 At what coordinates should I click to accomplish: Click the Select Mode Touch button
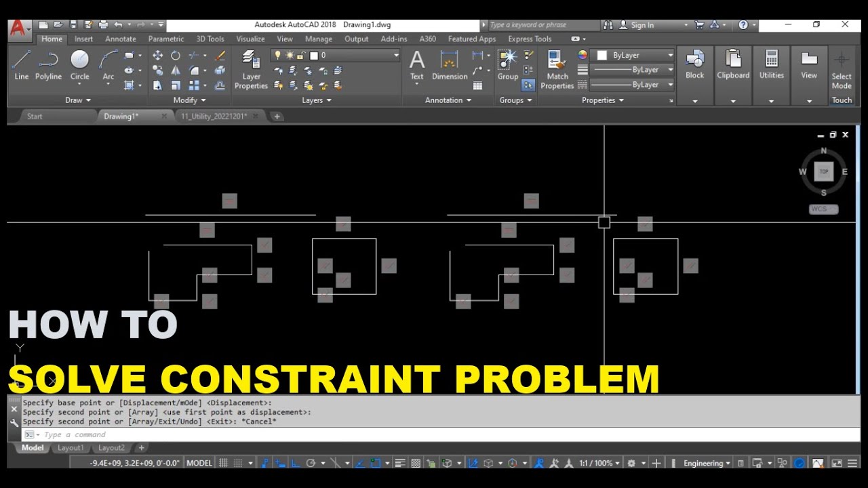point(842,76)
